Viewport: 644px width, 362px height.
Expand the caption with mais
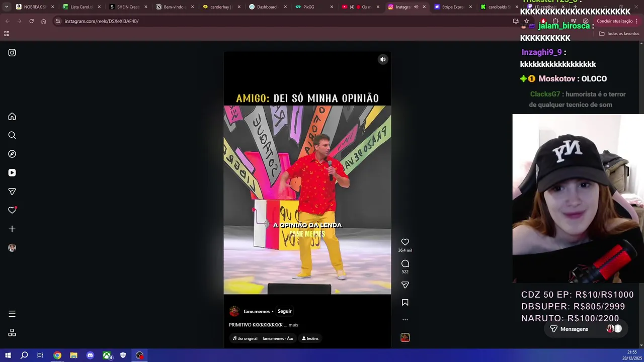[293, 325]
